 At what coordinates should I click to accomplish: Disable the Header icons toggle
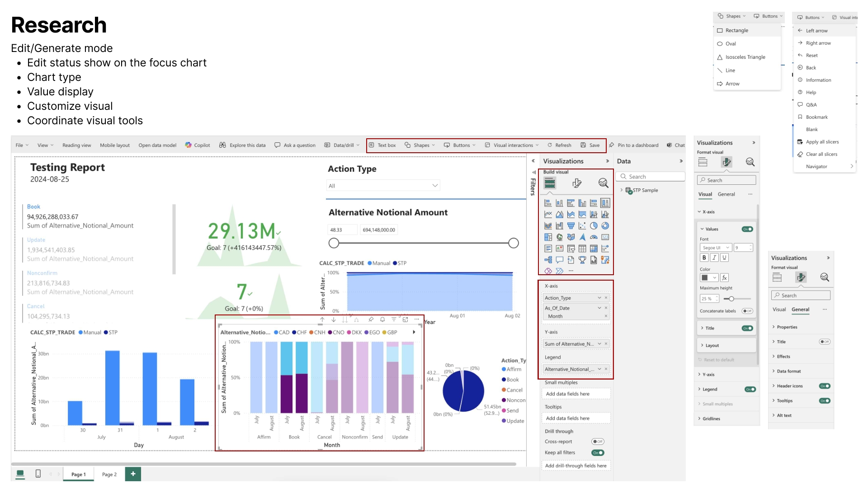pos(825,386)
